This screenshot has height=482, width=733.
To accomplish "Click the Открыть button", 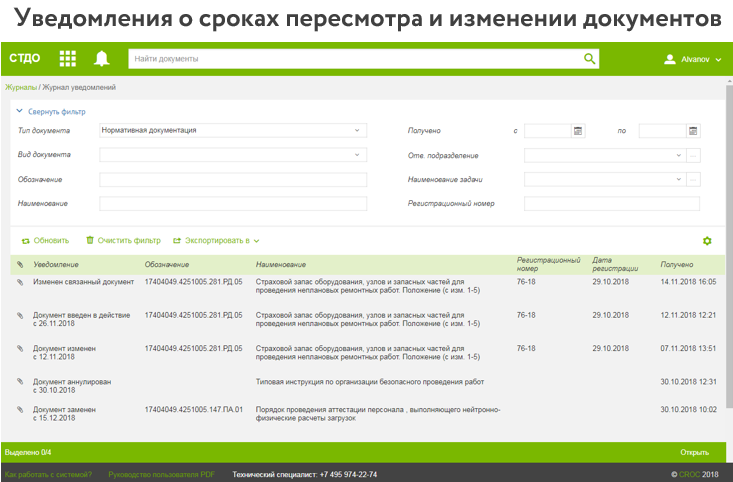I will (694, 453).
